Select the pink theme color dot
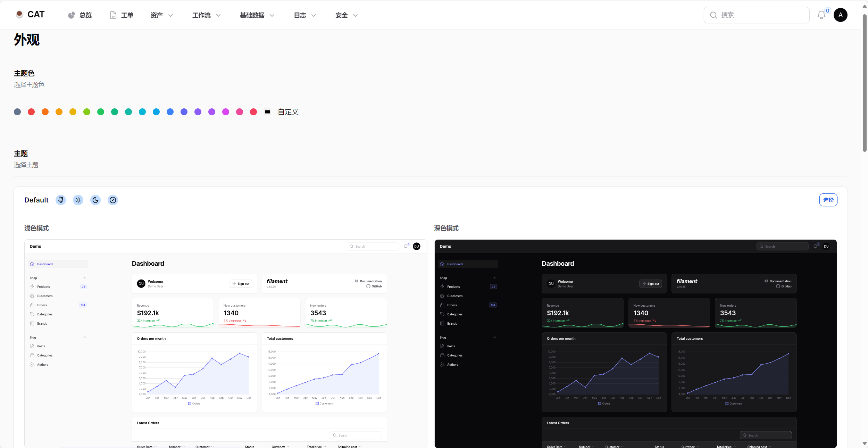Screen dimensions: 868x448 click(240, 112)
